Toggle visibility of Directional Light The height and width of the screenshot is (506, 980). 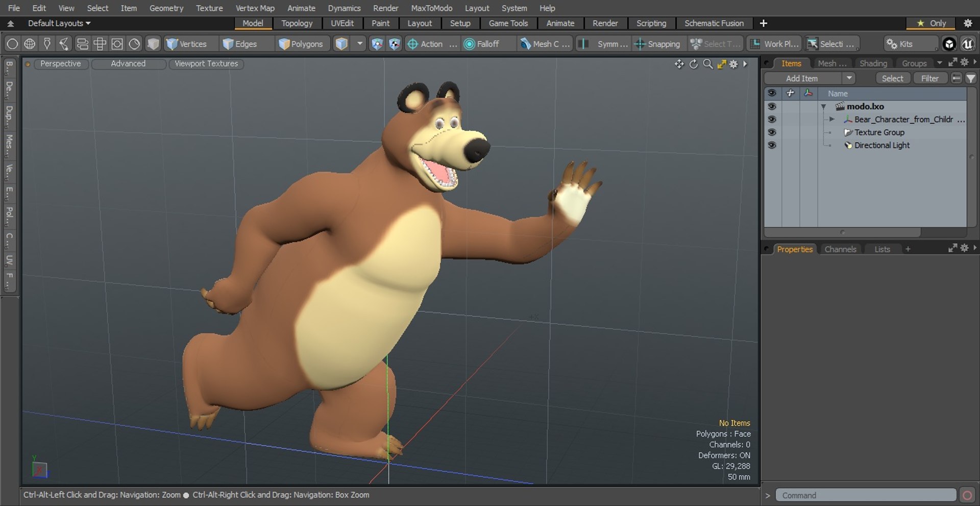tap(772, 145)
